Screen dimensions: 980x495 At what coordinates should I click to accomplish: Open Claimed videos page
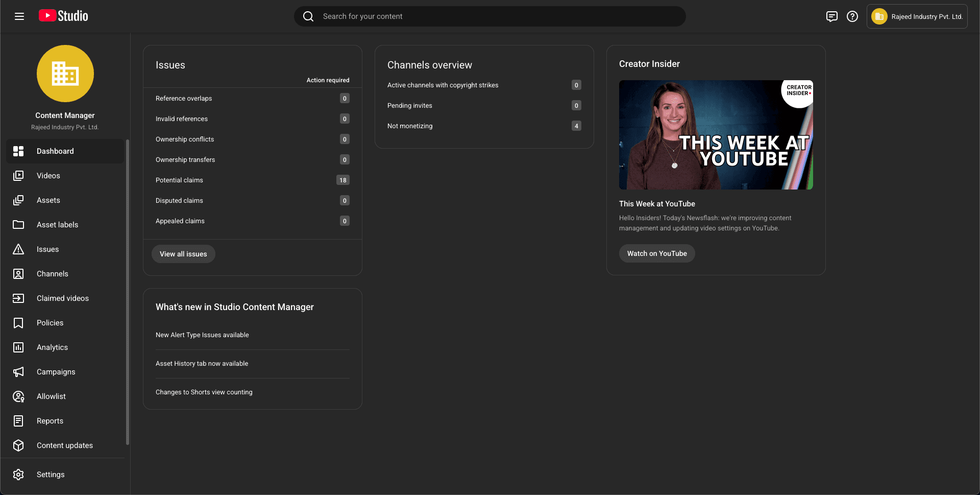(x=65, y=298)
